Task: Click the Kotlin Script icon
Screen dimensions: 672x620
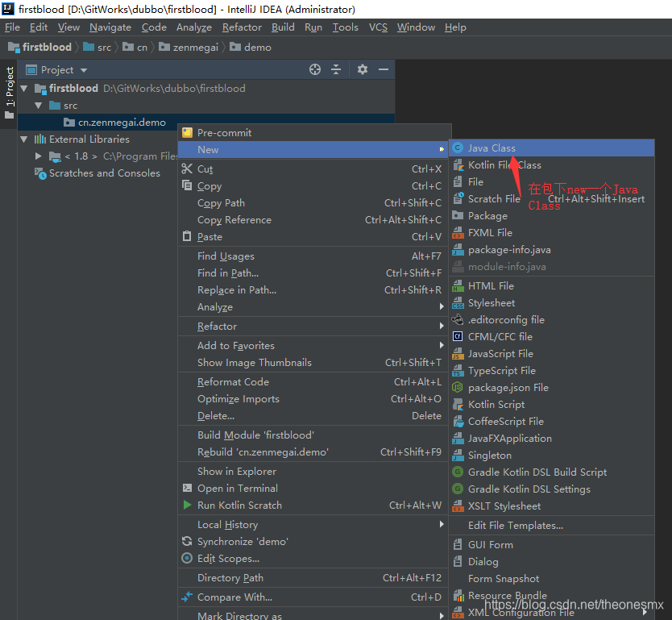Action: 458,404
